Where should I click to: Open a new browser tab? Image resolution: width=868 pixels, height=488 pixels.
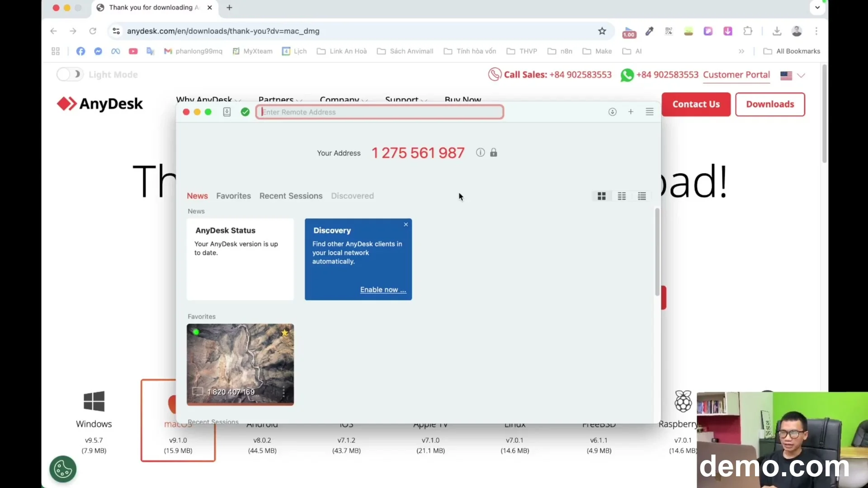[229, 8]
